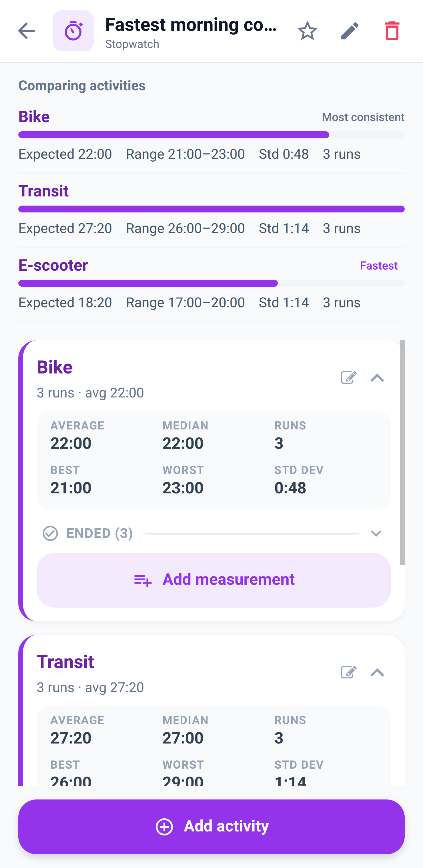Select the Transit comparison row title
The width and height of the screenshot is (423, 868).
43,191
